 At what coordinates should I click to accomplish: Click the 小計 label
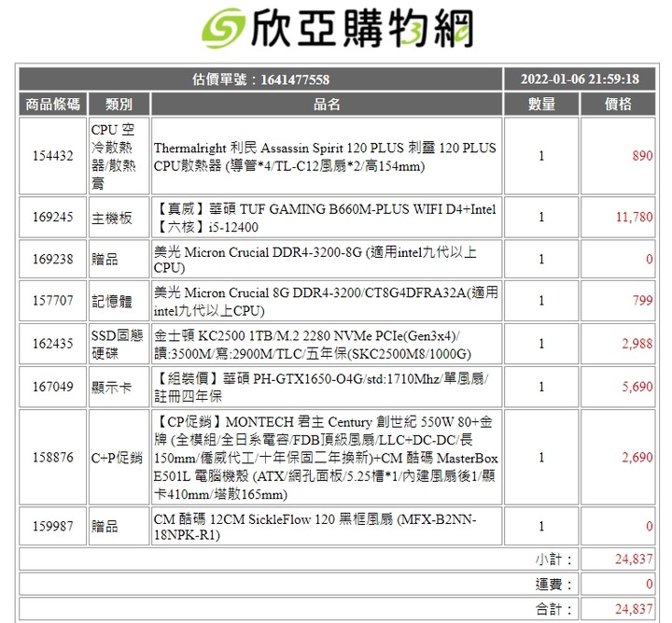[x=553, y=559]
